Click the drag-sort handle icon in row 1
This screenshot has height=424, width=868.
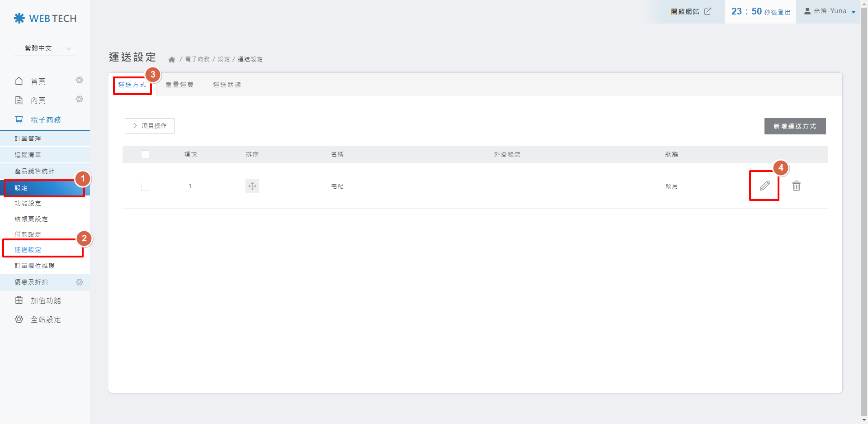tap(252, 186)
